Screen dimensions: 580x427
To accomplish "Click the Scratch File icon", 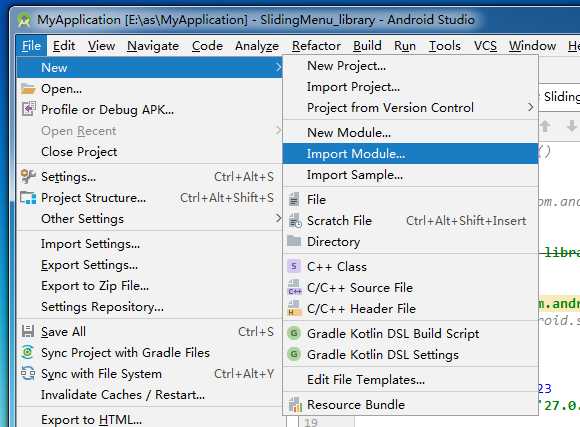I will [x=295, y=221].
